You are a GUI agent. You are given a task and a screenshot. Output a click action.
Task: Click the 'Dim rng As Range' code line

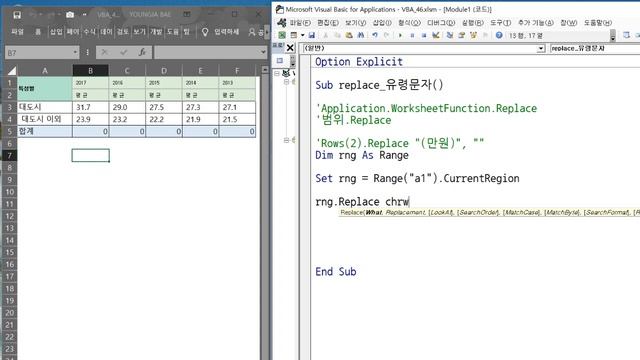(x=362, y=155)
